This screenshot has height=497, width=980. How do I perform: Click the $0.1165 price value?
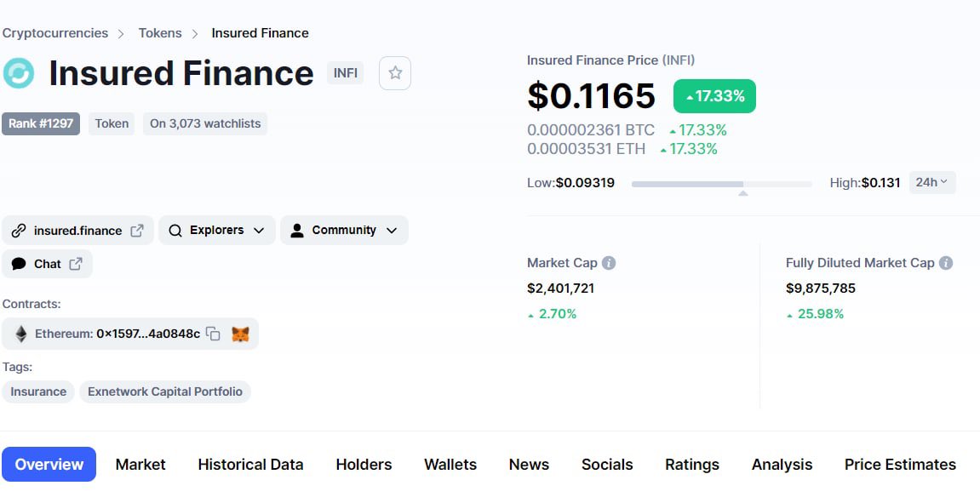(591, 95)
